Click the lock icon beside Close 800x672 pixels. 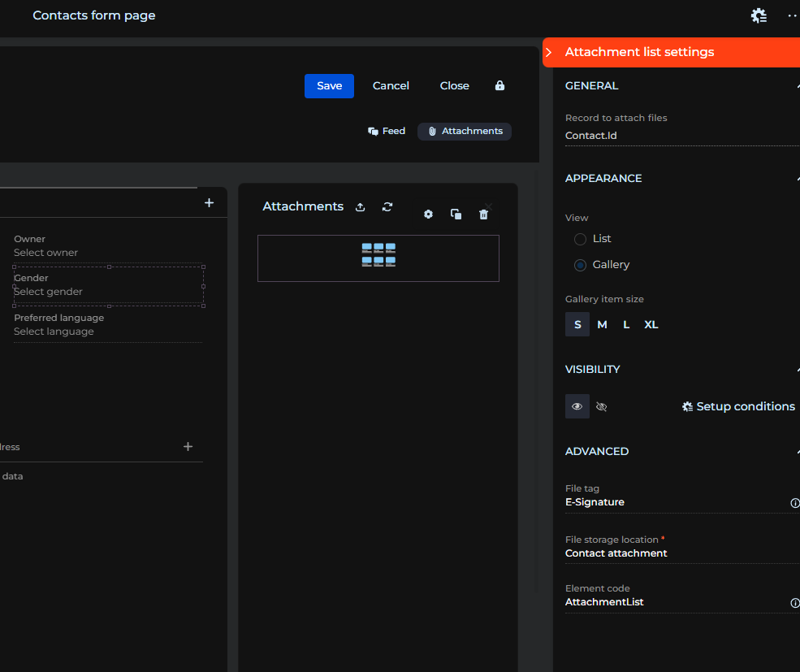(x=499, y=86)
